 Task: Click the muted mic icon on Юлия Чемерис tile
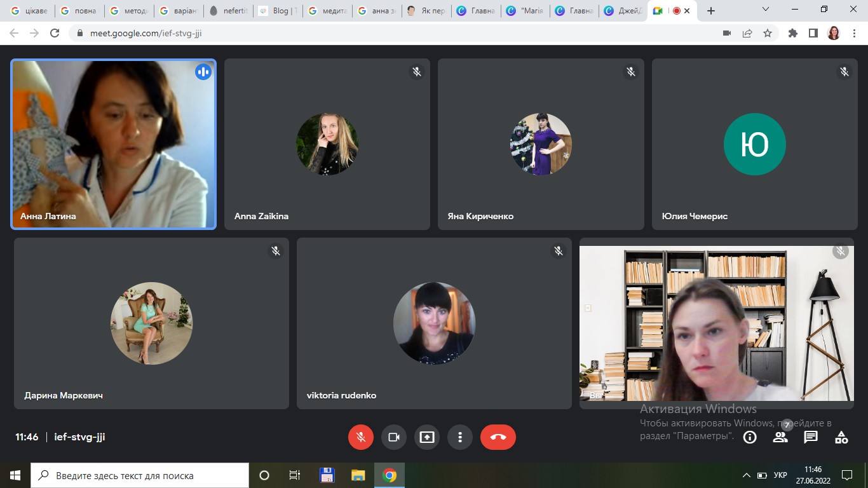[x=844, y=72]
